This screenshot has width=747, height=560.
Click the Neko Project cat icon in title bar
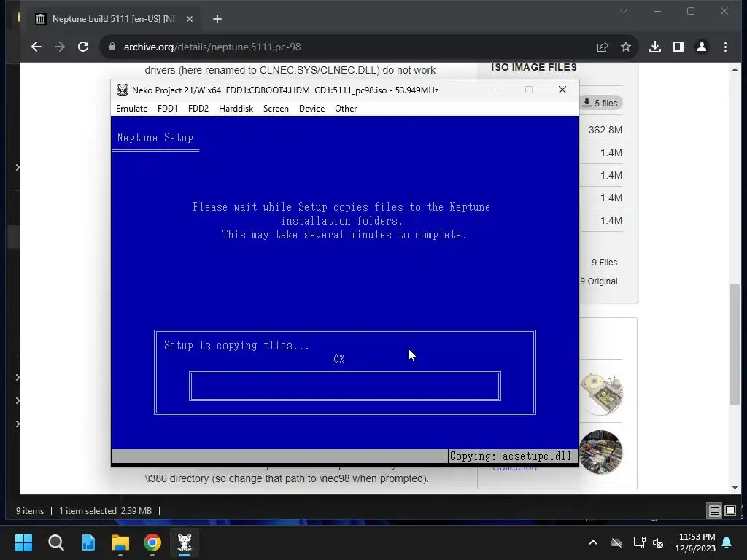(123, 90)
